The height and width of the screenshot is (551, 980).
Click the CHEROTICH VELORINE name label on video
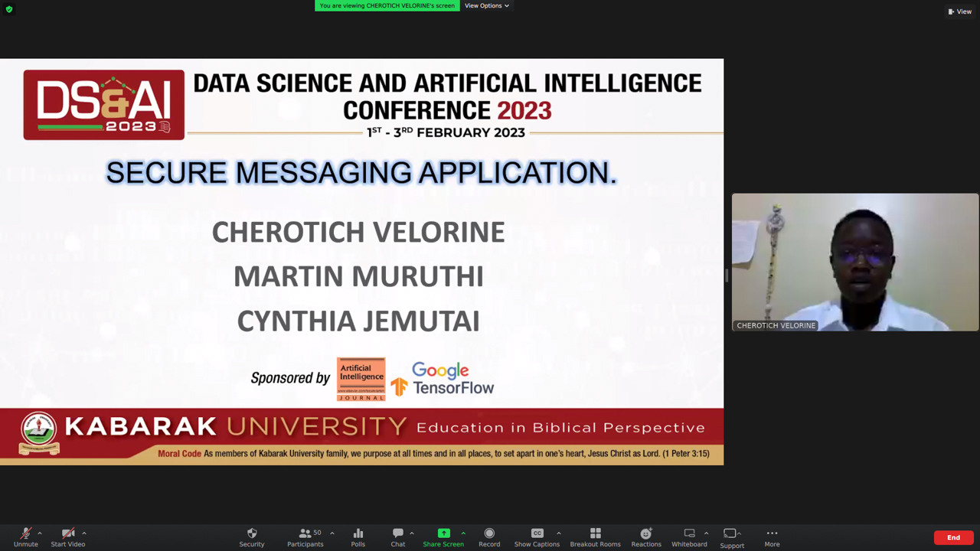point(776,325)
